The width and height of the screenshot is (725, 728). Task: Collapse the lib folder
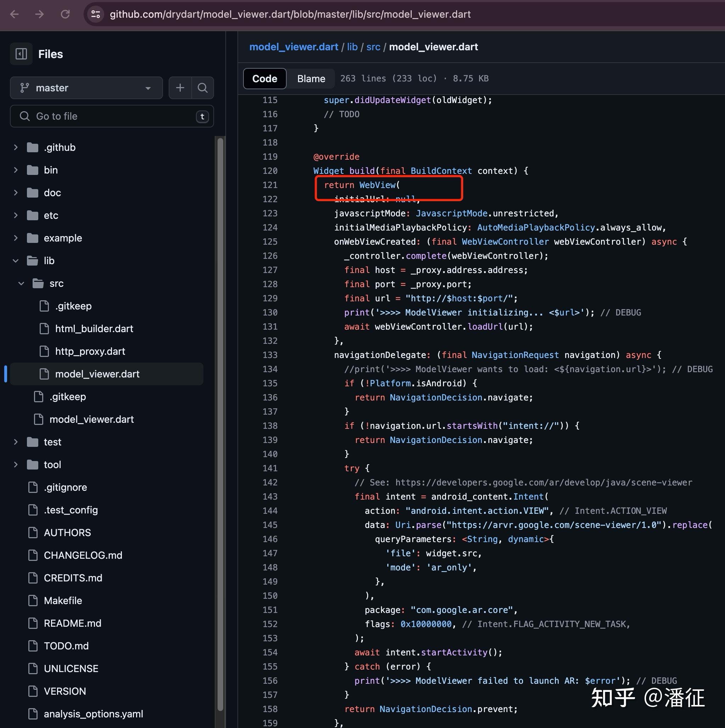tap(16, 261)
